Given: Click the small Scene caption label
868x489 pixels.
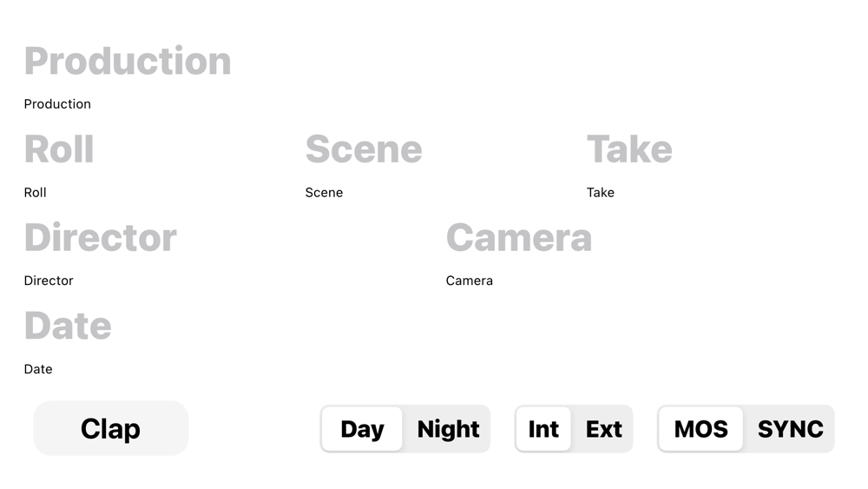Looking at the screenshot, I should (324, 193).
